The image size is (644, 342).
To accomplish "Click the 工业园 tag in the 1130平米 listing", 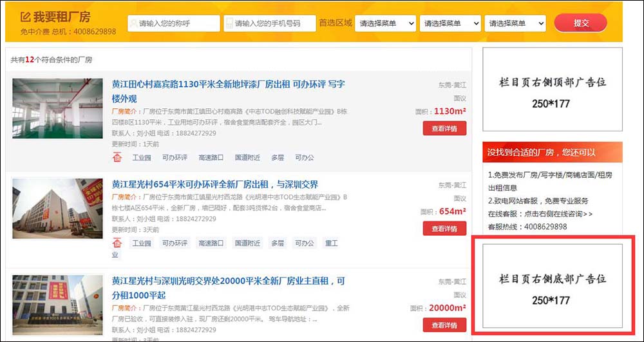I will click(142, 157).
